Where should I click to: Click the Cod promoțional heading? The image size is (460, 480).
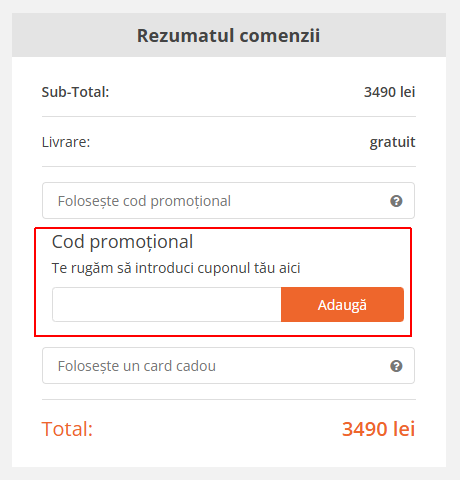[122, 242]
